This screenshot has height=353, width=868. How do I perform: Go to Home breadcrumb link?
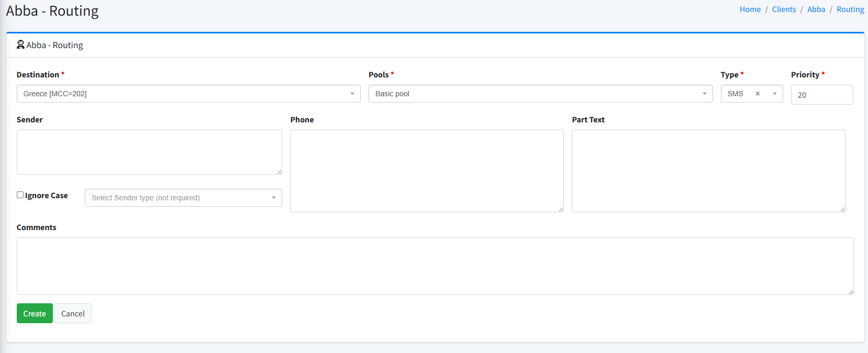pyautogui.click(x=750, y=9)
